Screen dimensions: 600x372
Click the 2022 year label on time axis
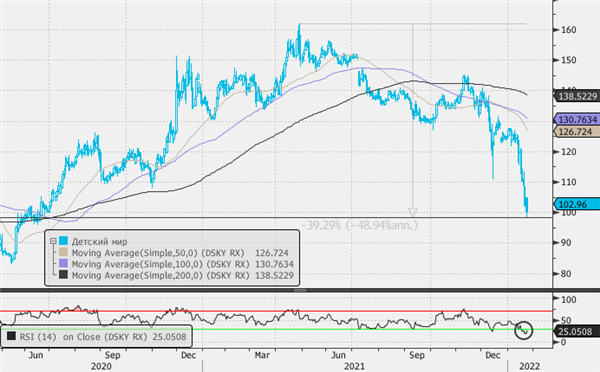tap(530, 366)
